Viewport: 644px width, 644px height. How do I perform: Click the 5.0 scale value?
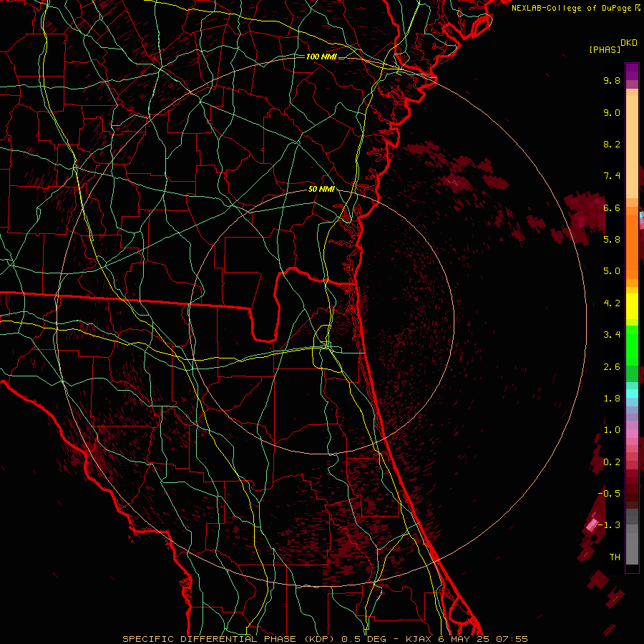tap(612, 271)
